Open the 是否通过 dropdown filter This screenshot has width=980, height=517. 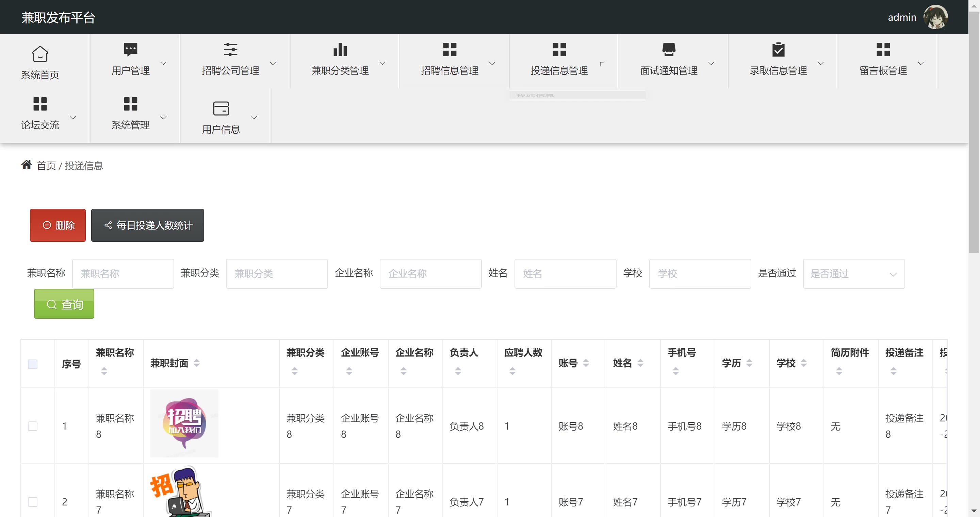coord(854,274)
